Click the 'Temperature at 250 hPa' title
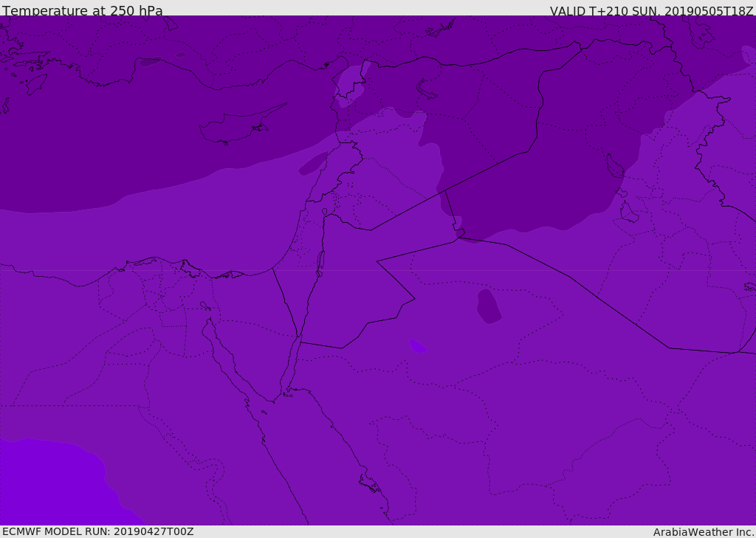The height and width of the screenshot is (538, 756). 83,10
